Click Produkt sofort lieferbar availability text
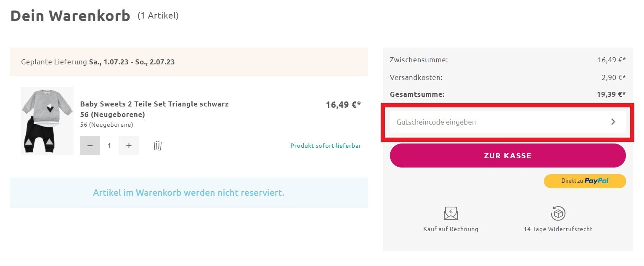The height and width of the screenshot is (266, 644). pos(326,145)
